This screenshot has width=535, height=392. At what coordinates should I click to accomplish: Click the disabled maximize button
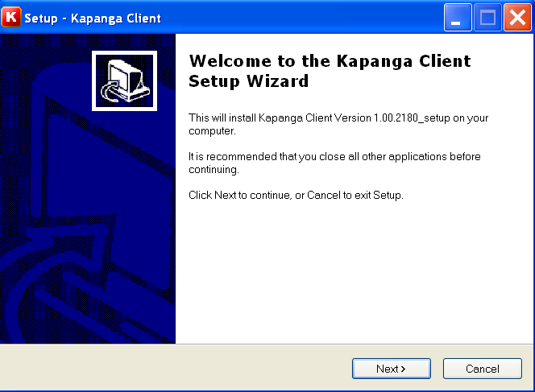point(487,18)
